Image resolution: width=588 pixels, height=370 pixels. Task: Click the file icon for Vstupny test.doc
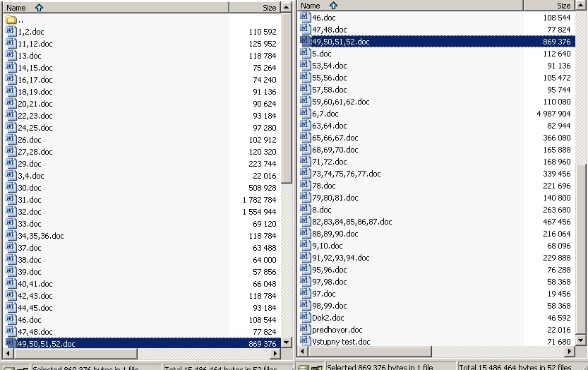click(x=305, y=342)
